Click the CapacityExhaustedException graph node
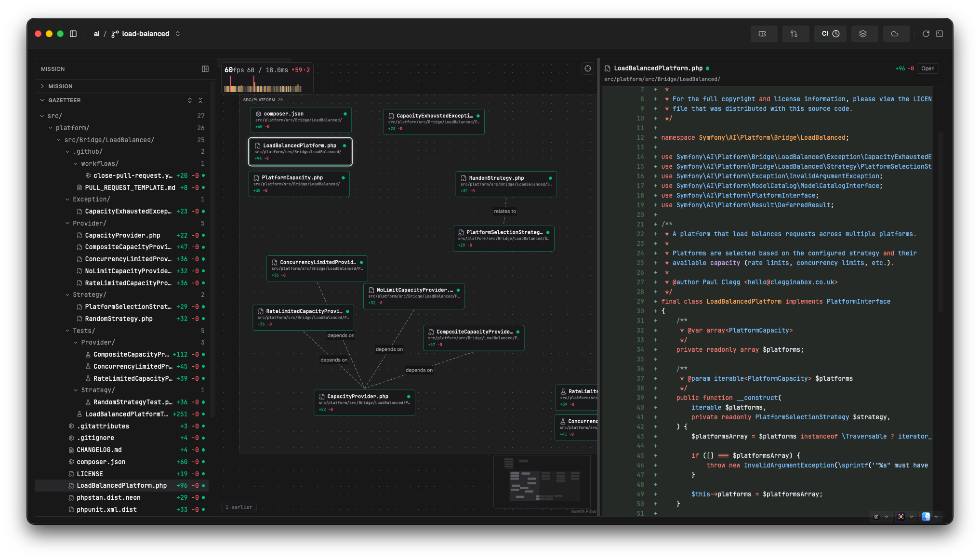This screenshot has width=980, height=560. click(434, 122)
